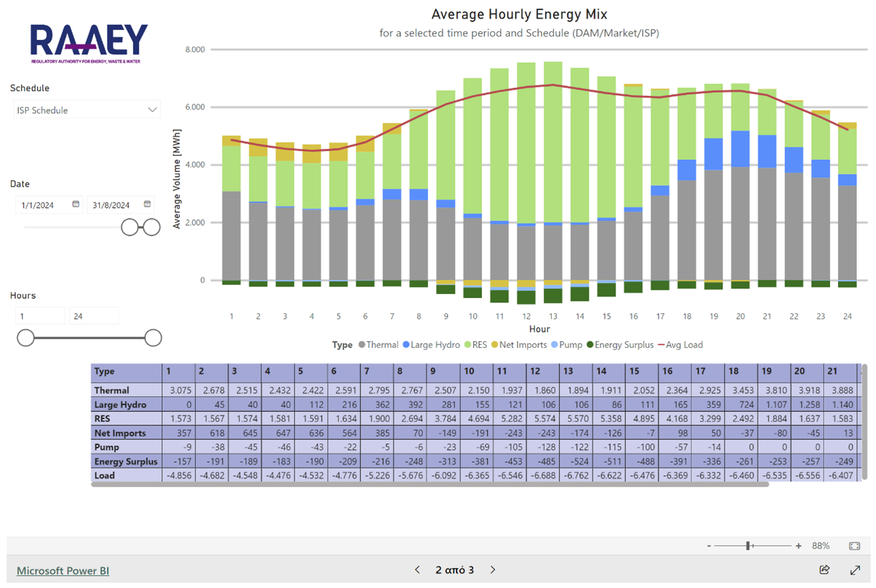
Task: Go to the previous report page arrow
Action: click(x=417, y=570)
